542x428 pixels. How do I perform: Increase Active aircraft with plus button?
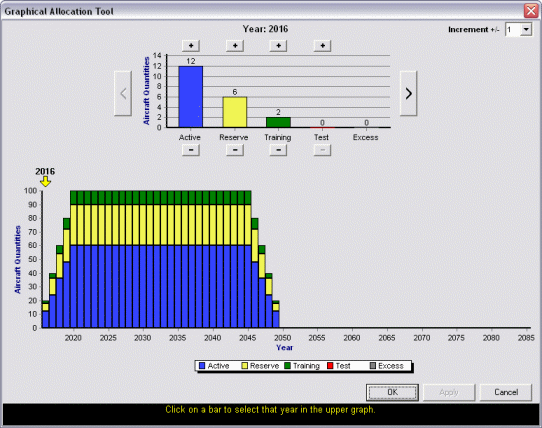click(191, 46)
